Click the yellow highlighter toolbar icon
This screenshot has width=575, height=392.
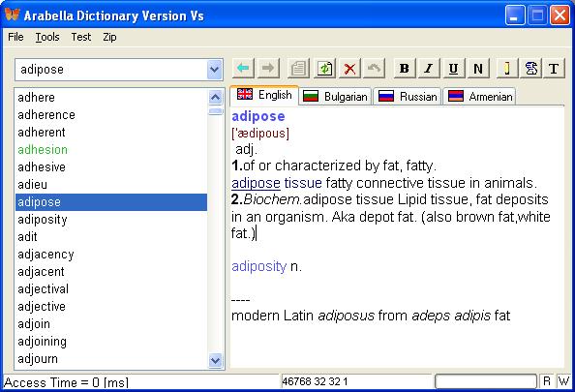(x=507, y=68)
